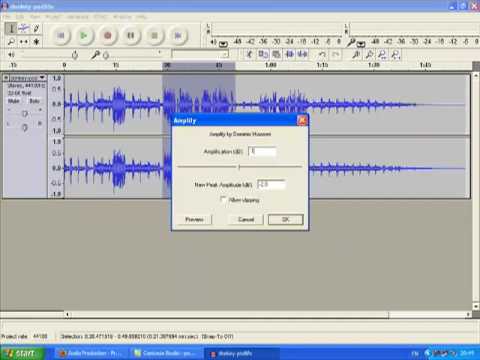The width and height of the screenshot is (480, 360).
Task: Click the Redo arrow icon
Action: point(336,54)
